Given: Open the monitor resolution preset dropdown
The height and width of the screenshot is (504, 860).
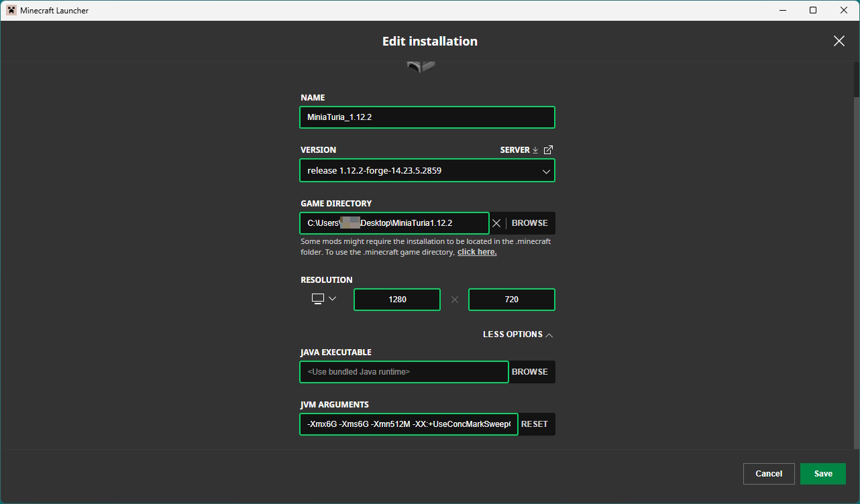Looking at the screenshot, I should click(x=324, y=299).
